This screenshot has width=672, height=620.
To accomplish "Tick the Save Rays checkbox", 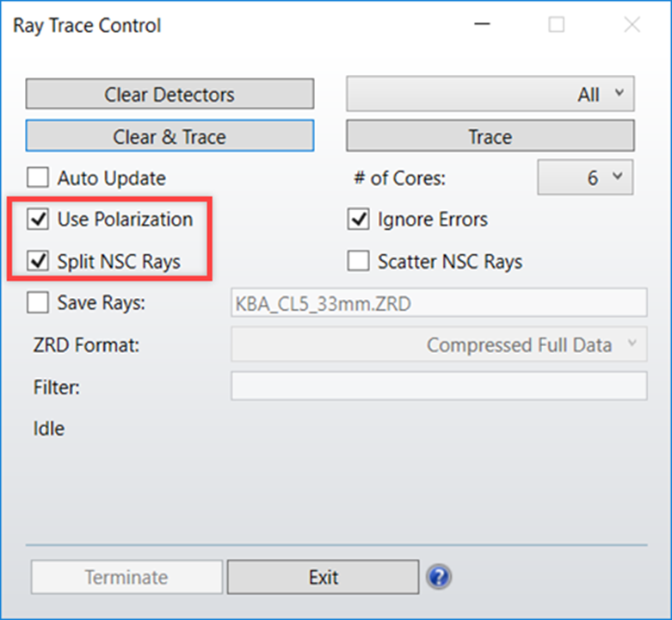I will pyautogui.click(x=38, y=303).
